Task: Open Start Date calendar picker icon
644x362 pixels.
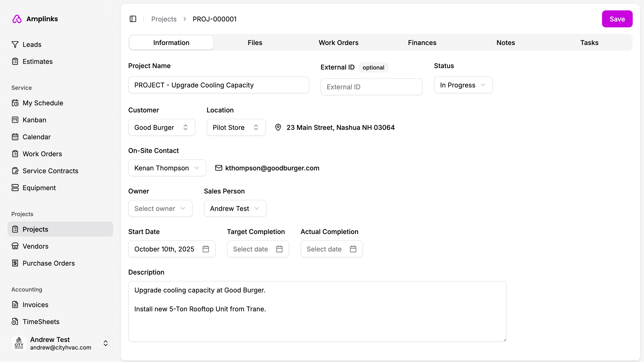Action: coord(206,249)
